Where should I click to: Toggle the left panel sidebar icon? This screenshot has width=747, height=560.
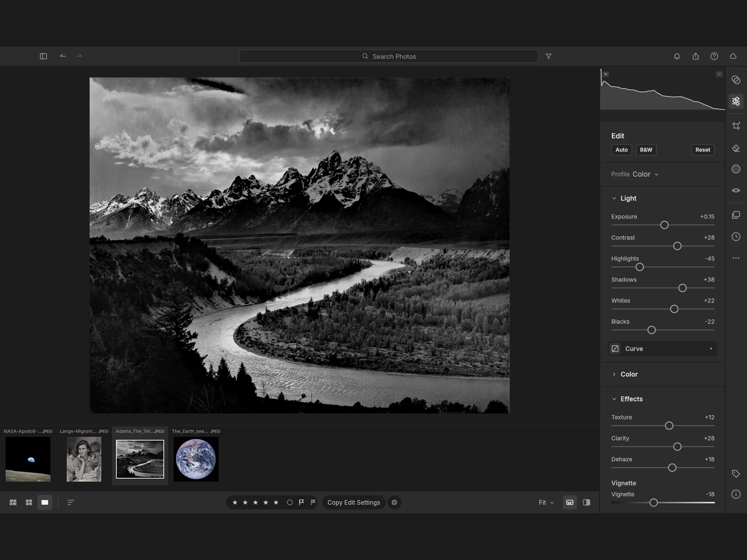tap(43, 56)
